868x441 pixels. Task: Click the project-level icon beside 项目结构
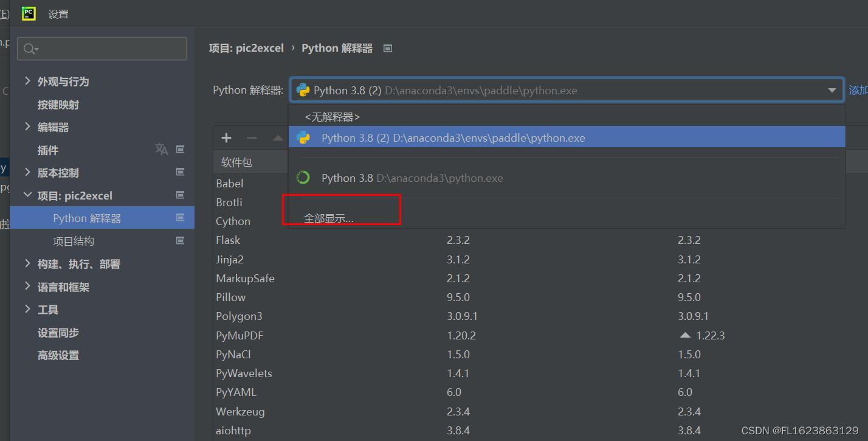click(181, 241)
